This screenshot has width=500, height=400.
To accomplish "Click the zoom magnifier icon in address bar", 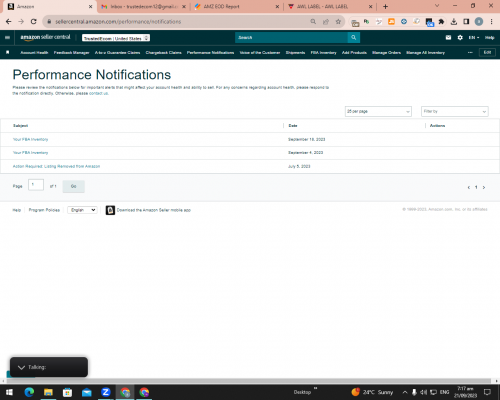I will [313, 22].
